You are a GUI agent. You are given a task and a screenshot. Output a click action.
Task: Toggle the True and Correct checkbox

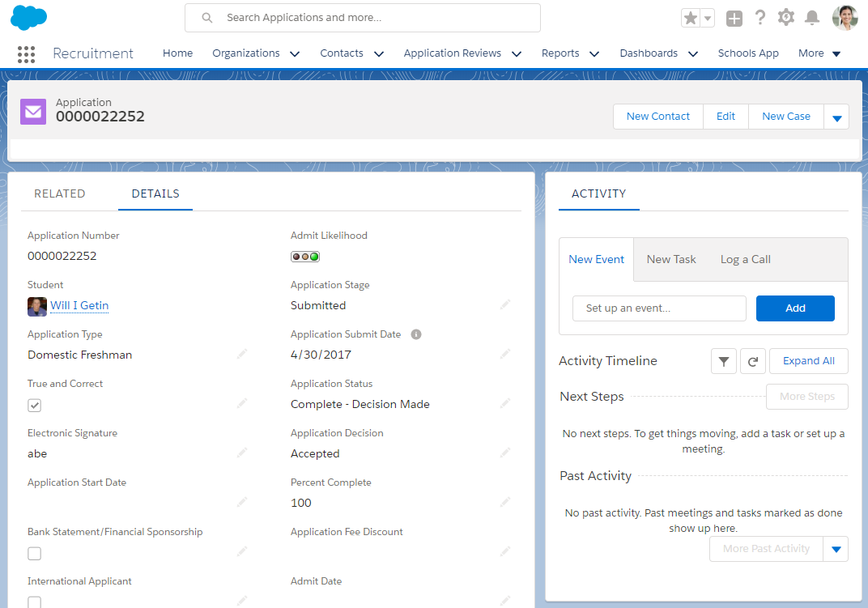[35, 405]
